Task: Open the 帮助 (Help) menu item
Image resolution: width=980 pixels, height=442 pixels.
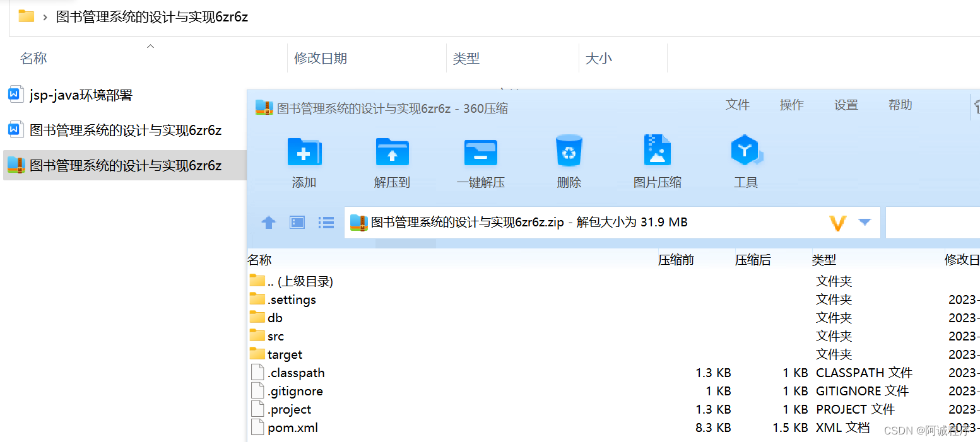Action: (900, 105)
